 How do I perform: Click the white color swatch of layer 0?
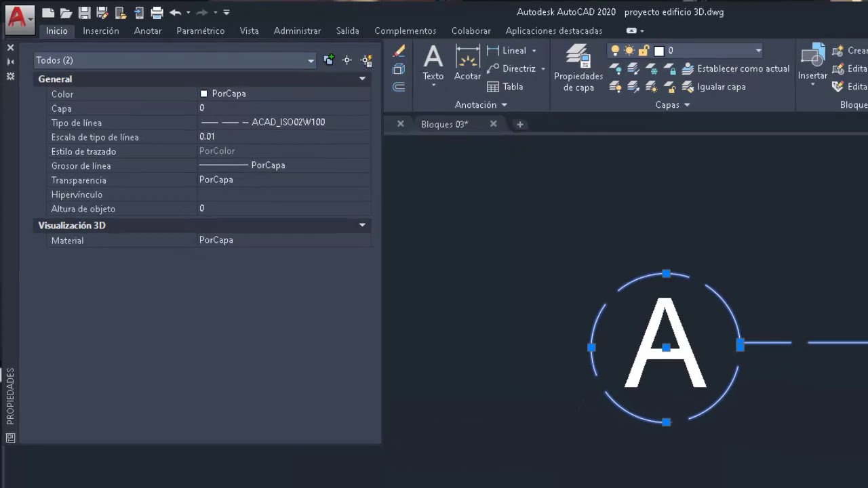(658, 51)
